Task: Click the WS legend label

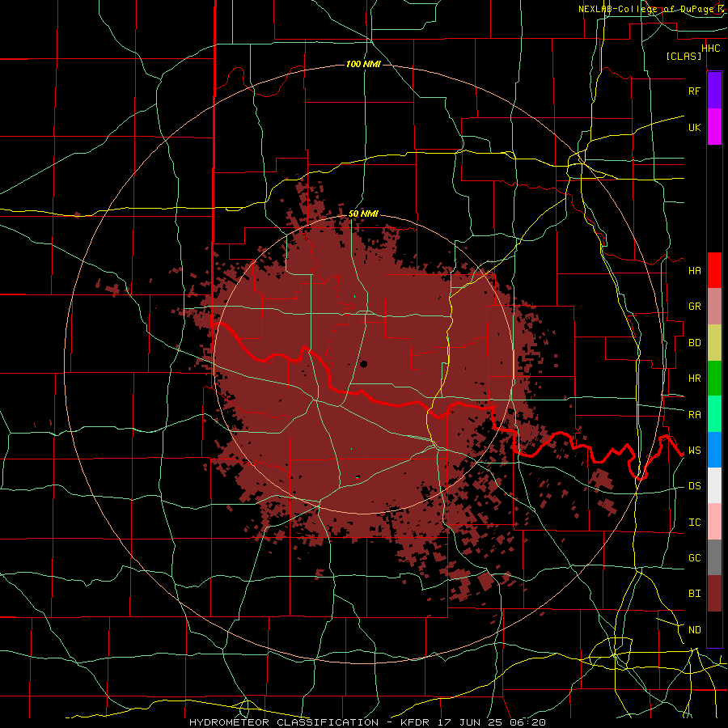Action: pos(695,451)
